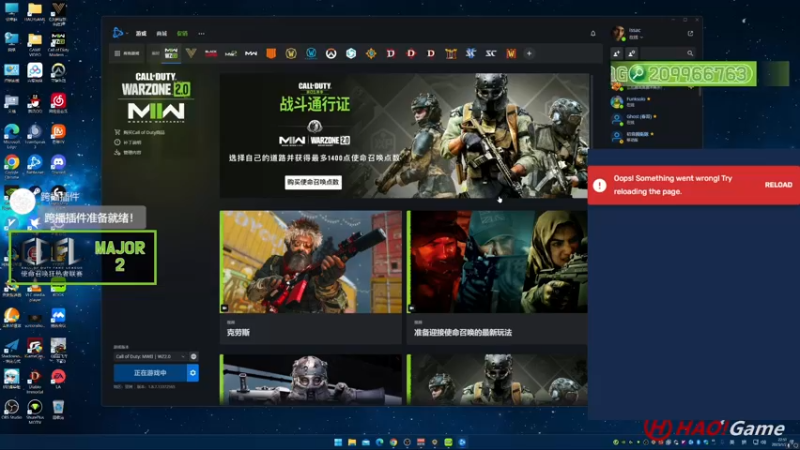Select the World of Warcraft gold icon
The width and height of the screenshot is (800, 450).
click(291, 53)
